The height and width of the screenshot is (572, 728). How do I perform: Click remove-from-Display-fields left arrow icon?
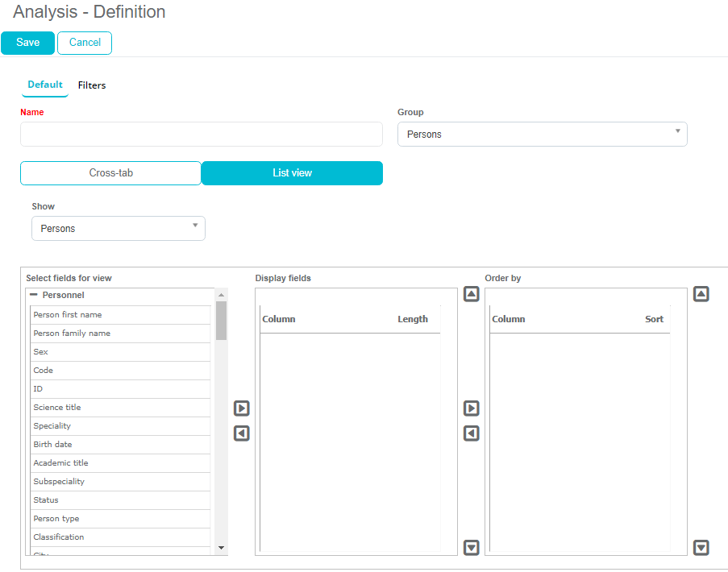(x=242, y=433)
